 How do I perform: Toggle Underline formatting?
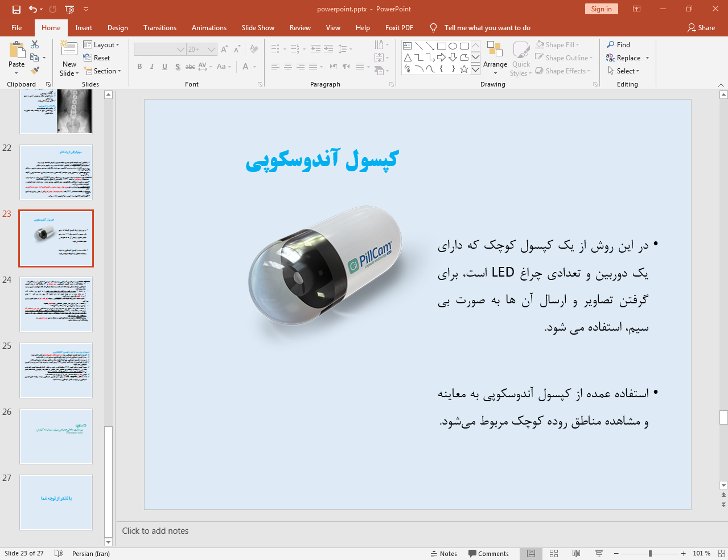click(164, 67)
